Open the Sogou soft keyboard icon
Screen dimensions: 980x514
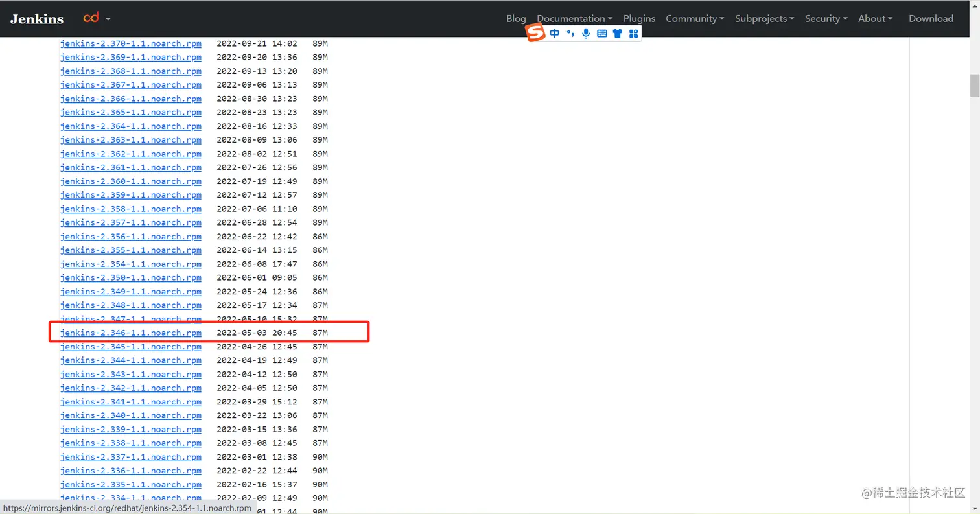601,34
